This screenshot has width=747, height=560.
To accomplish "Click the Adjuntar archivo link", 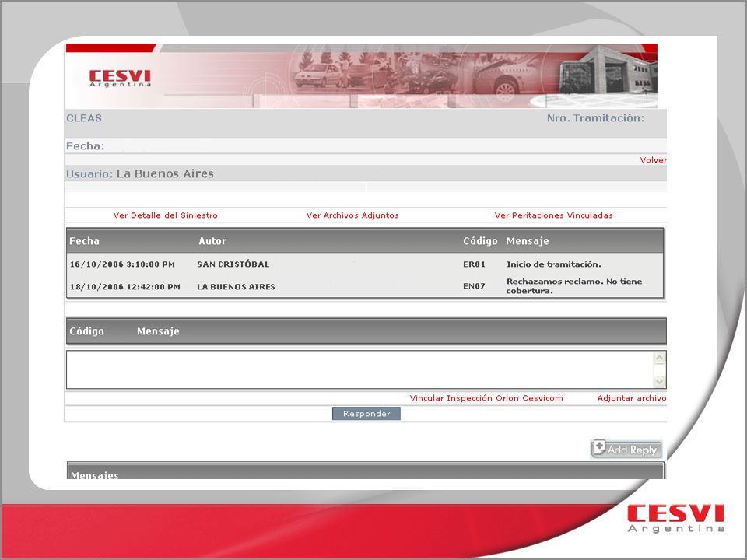I will 632,398.
